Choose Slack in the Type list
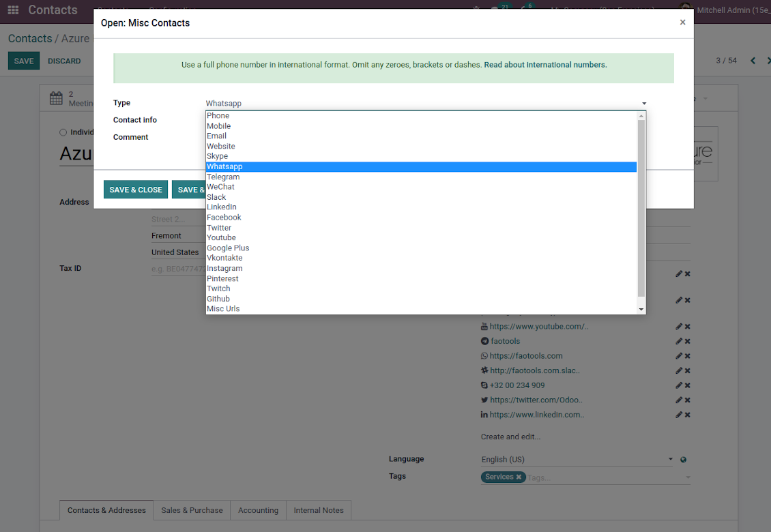Viewport: 771px width, 532px height. [x=422, y=197]
